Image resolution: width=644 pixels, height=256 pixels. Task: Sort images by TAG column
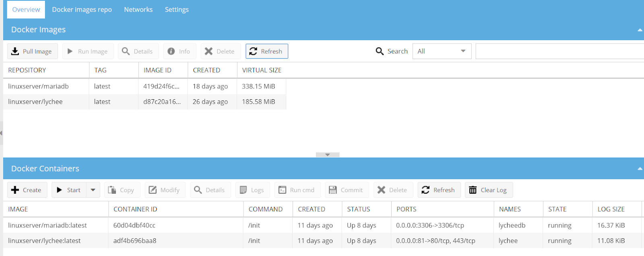point(114,70)
